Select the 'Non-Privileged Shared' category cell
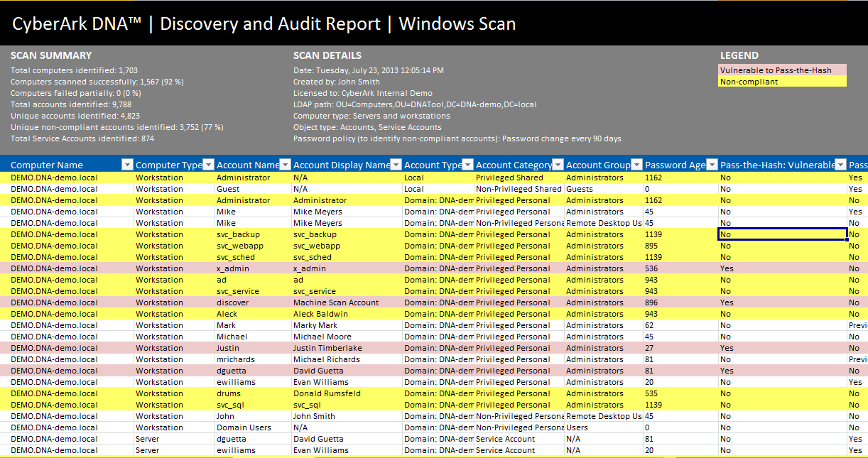868x458 pixels. click(519, 189)
